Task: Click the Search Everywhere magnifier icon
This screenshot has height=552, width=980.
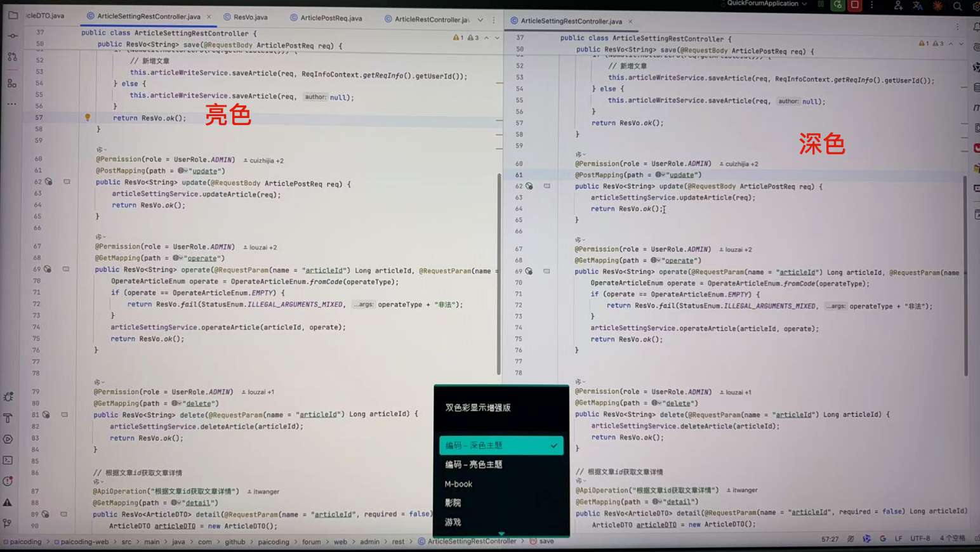Action: point(957,6)
